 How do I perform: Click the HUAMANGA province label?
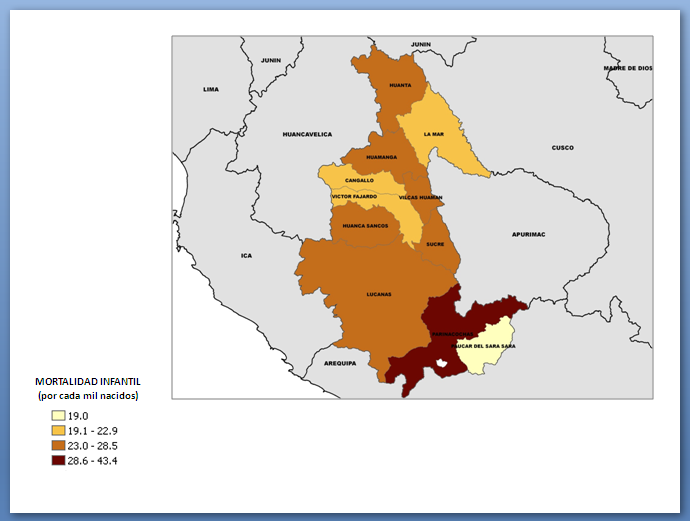(x=382, y=158)
